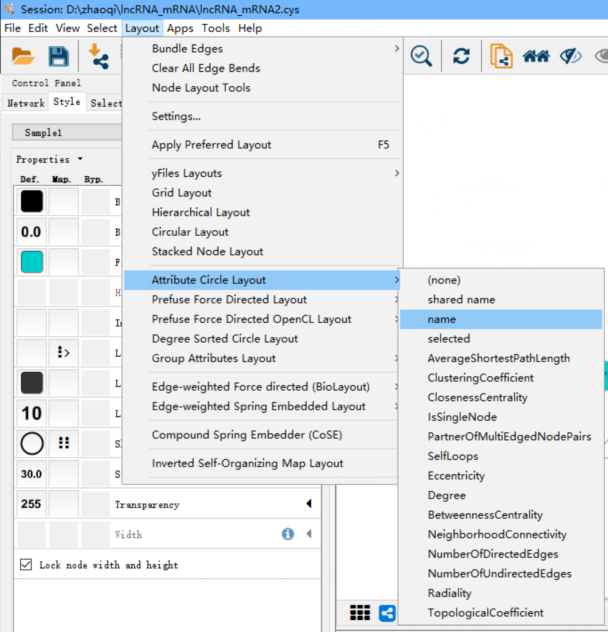Open the Sample1 style dropdown
Image resolution: width=608 pixels, height=632 pixels.
(x=66, y=133)
